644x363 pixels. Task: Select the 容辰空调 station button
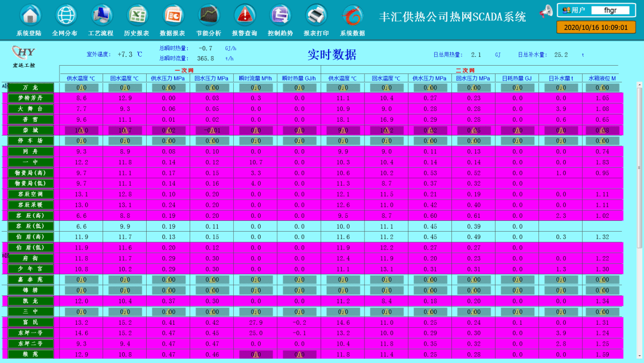pyautogui.click(x=31, y=194)
